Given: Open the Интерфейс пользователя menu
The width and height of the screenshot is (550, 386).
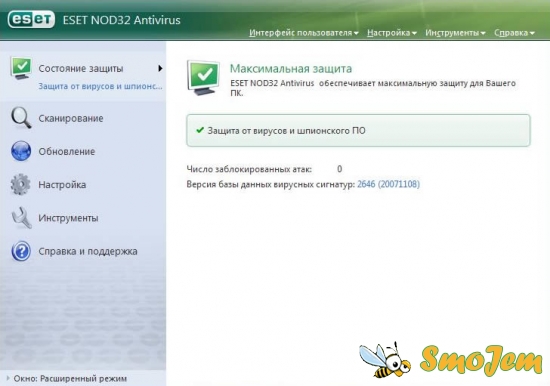Looking at the screenshot, I should click(x=304, y=33).
